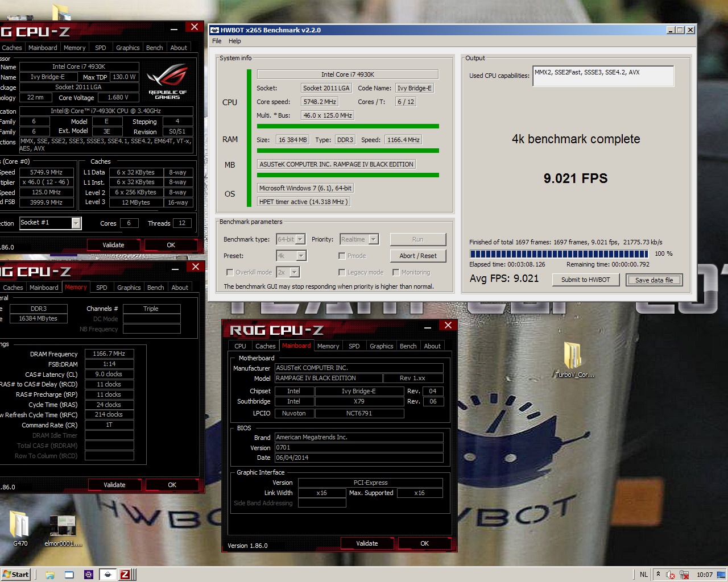This screenshot has width=728, height=582.
Task: Click the Show Desktop tray icon
Action: pyautogui.click(x=722, y=575)
